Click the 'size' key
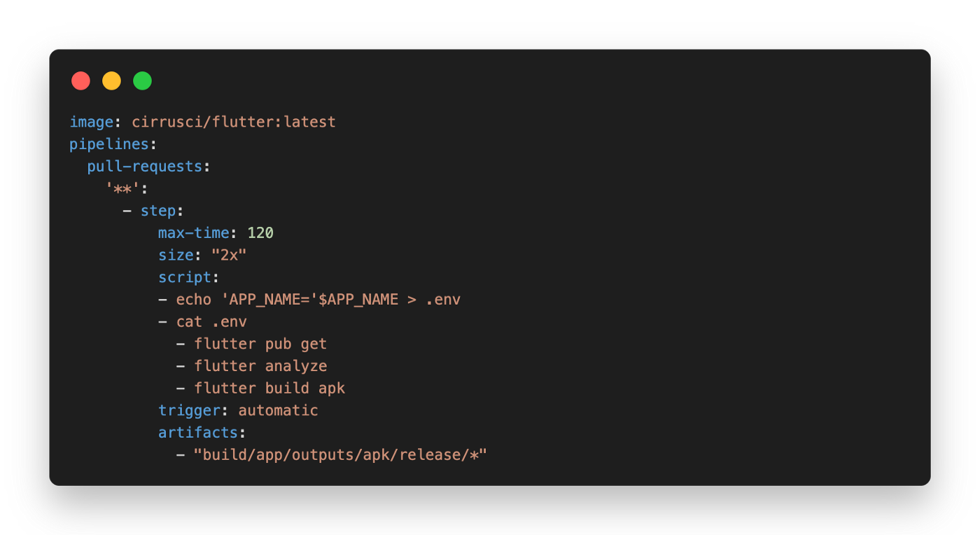This screenshot has width=980, height=535. tap(176, 256)
